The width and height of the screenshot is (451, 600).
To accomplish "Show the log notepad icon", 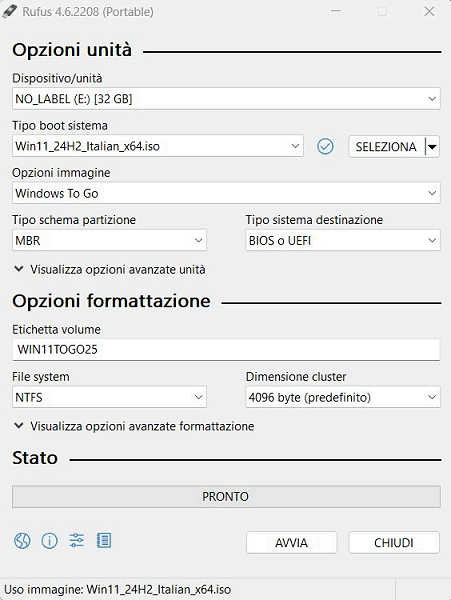I will [x=104, y=541].
